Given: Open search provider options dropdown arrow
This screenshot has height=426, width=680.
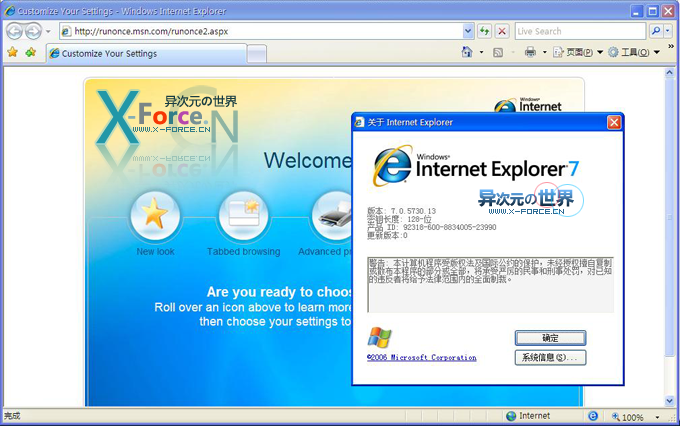Looking at the screenshot, I should (x=668, y=31).
